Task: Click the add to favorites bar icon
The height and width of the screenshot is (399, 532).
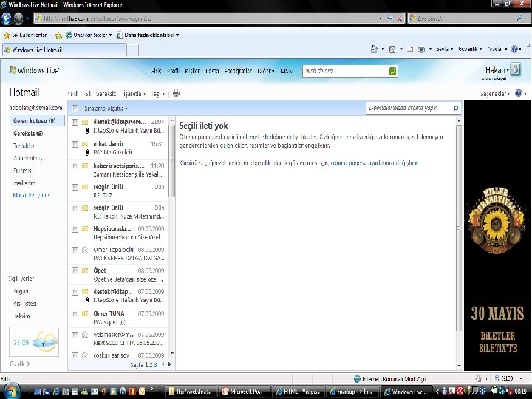Action: click(58, 35)
